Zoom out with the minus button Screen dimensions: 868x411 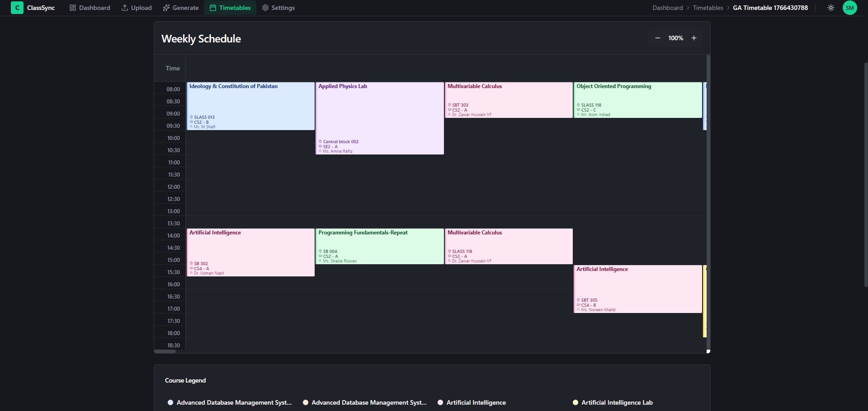(658, 38)
